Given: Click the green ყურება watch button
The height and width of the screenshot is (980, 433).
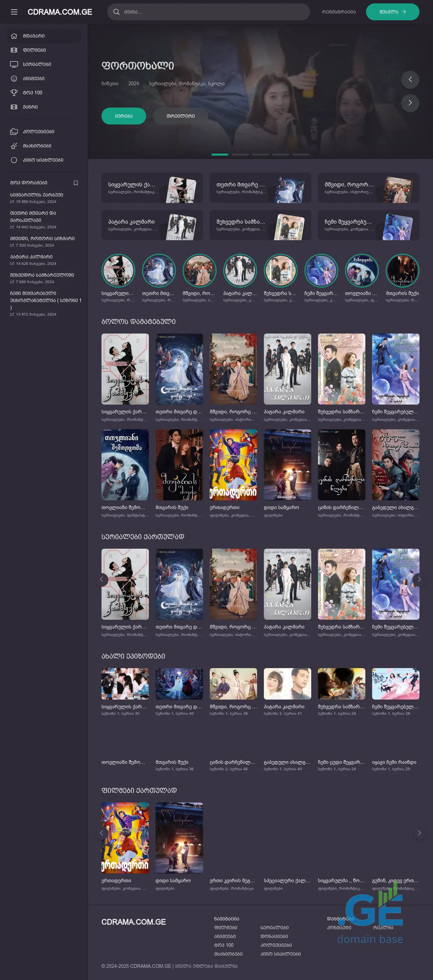Looking at the screenshot, I should (124, 116).
